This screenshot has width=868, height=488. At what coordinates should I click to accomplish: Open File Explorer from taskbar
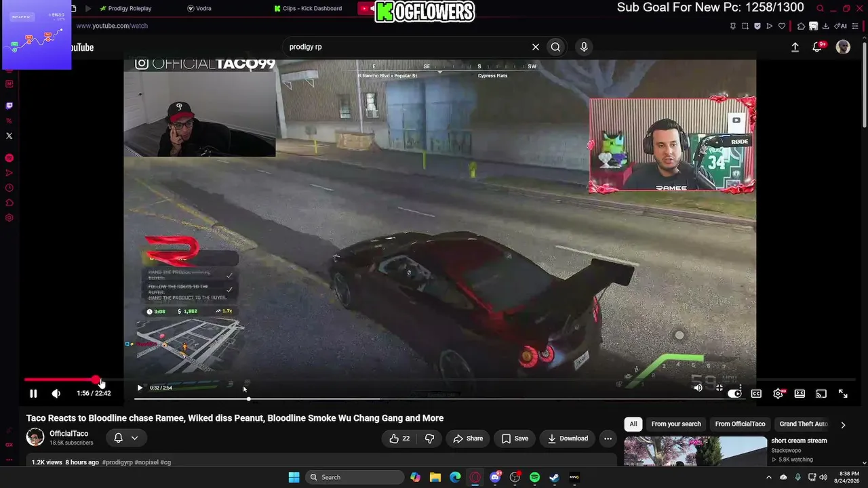coord(435,477)
